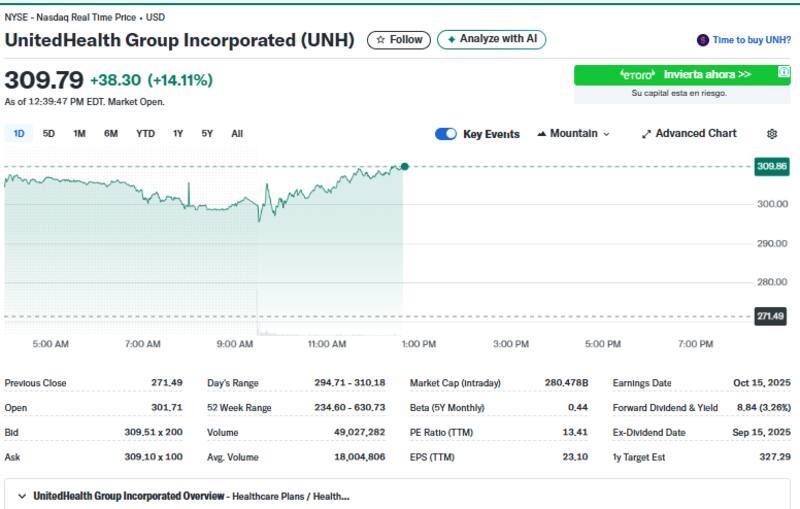Viewport: 800px width, 509px height.
Task: Click Analyze with AI button
Action: coord(491,39)
